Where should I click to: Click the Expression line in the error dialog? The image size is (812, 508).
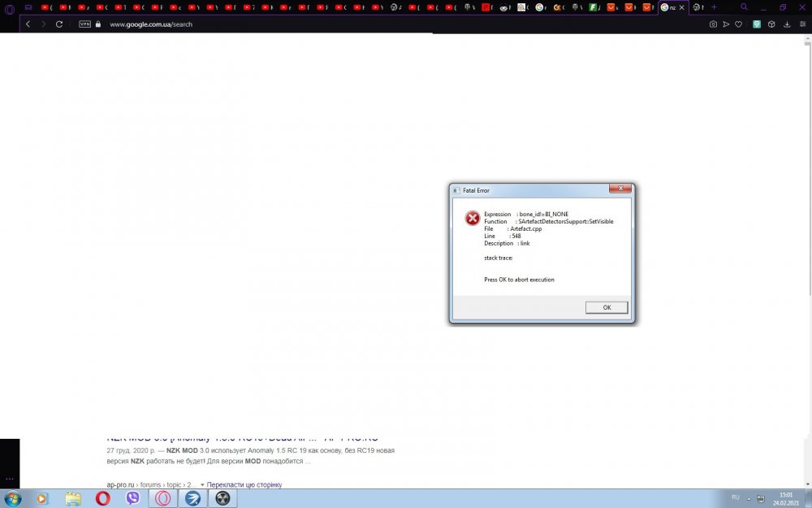tap(526, 214)
